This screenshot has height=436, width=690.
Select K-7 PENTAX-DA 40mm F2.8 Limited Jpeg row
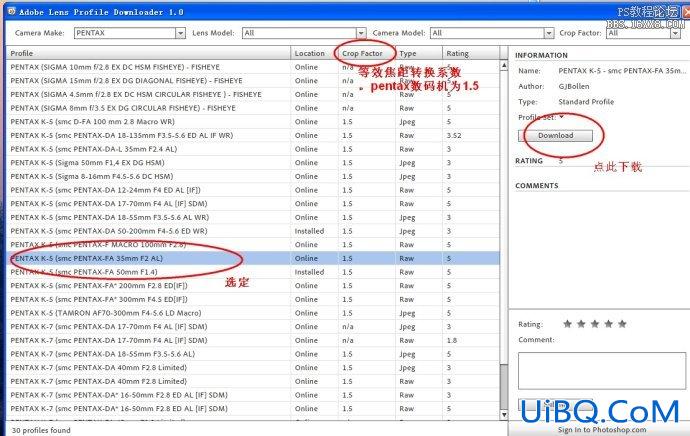click(x=253, y=367)
